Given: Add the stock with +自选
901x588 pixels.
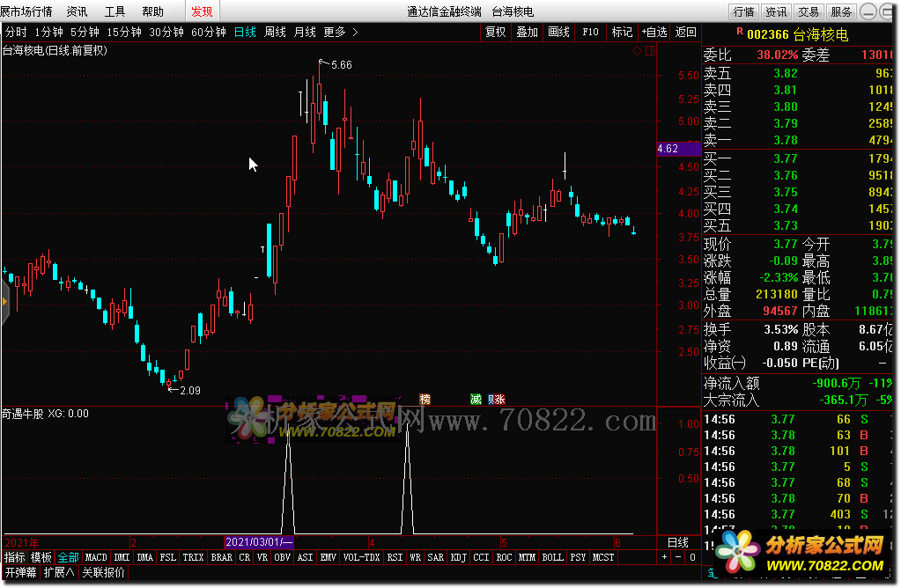Looking at the screenshot, I should [x=654, y=33].
